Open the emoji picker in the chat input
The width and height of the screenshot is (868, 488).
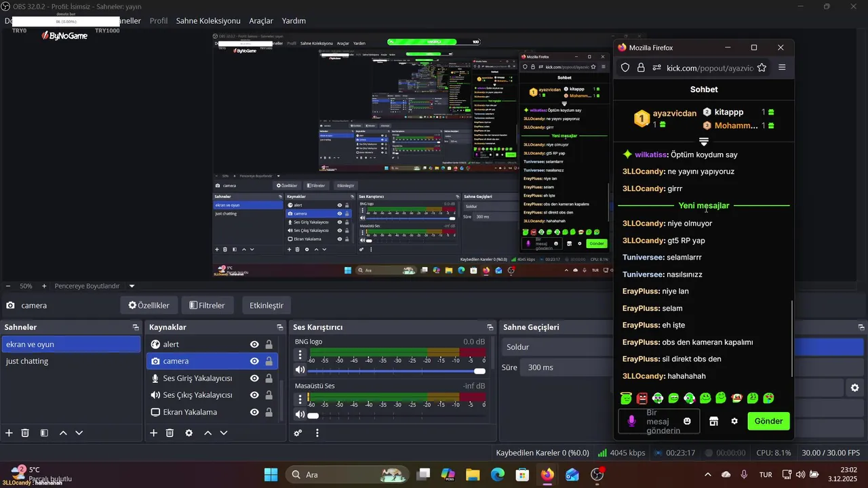point(687,421)
